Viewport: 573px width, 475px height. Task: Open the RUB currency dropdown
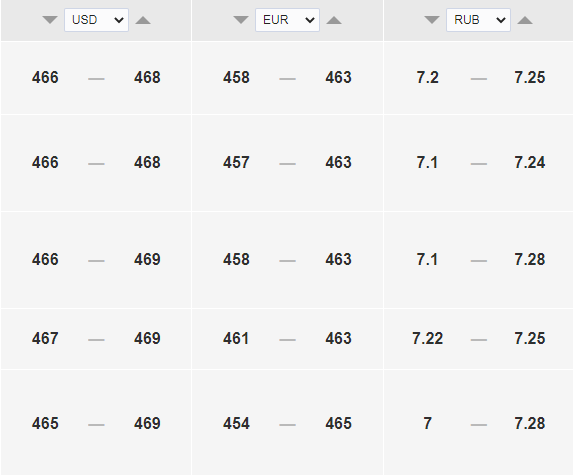(x=478, y=20)
